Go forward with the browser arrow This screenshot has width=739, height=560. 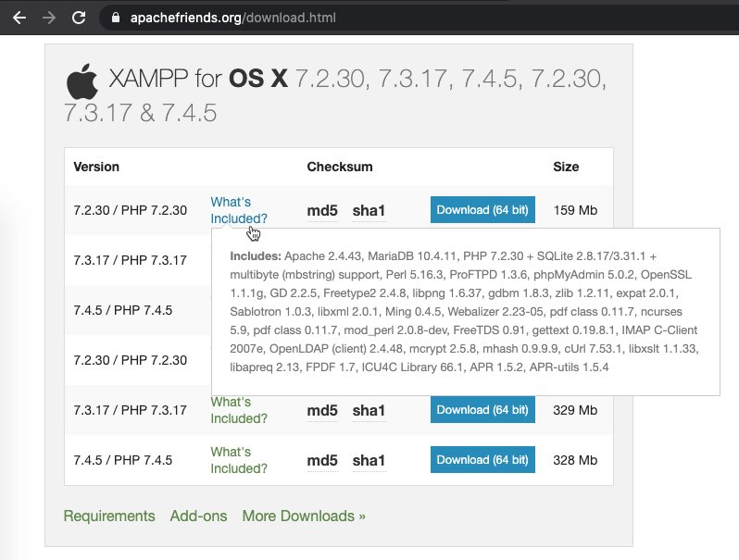click(x=49, y=18)
